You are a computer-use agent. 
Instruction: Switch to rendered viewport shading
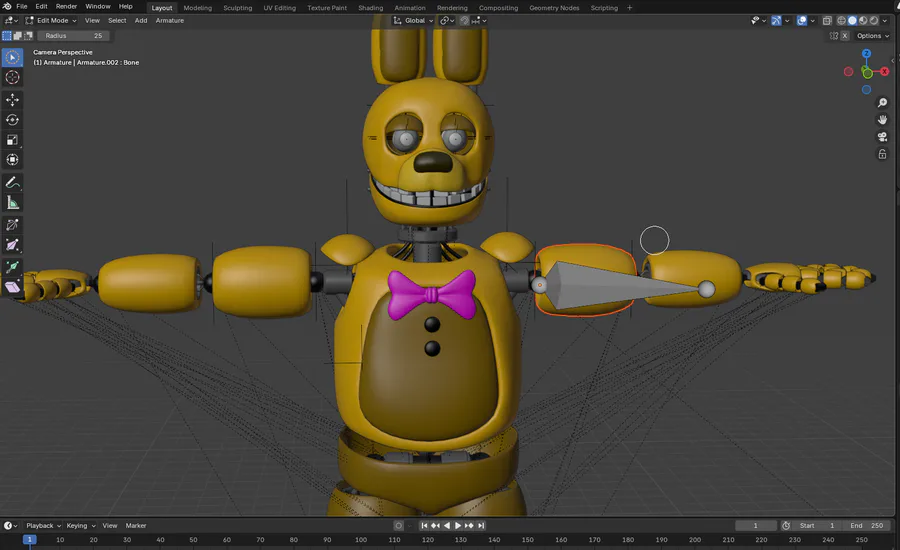(874, 21)
